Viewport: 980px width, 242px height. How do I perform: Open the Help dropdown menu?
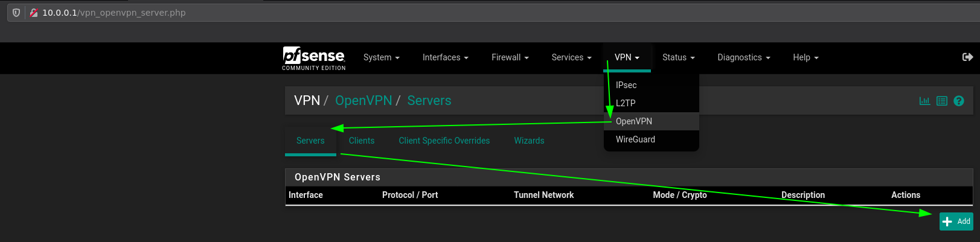coord(806,57)
